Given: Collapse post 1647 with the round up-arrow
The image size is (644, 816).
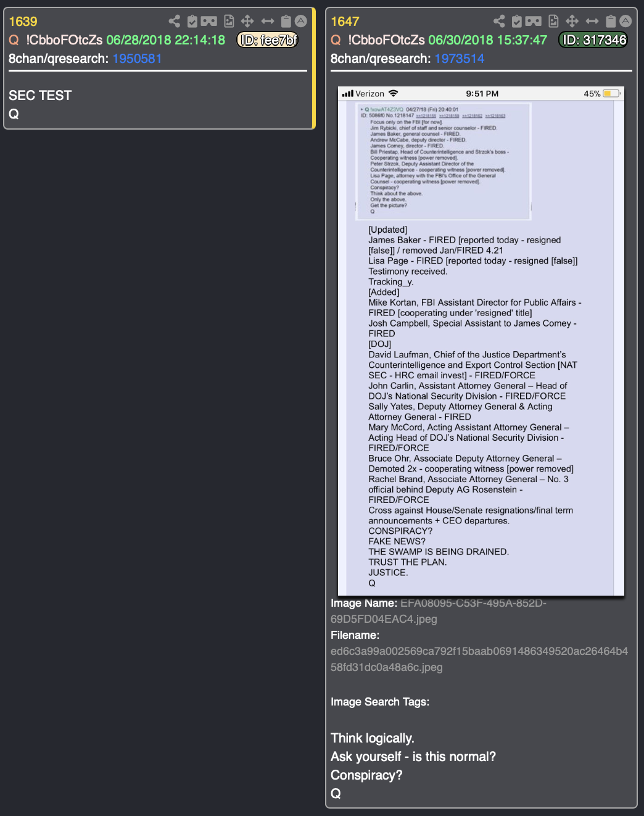Looking at the screenshot, I should 625,21.
